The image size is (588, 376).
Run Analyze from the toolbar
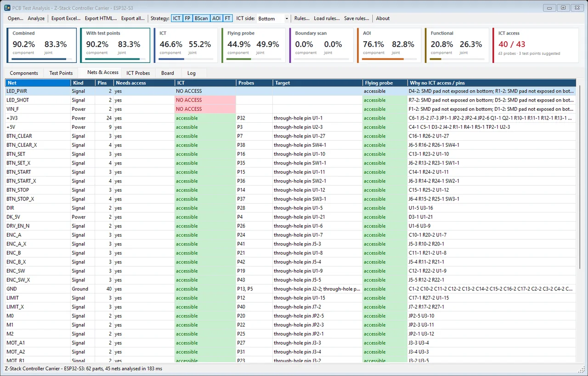[x=36, y=18]
